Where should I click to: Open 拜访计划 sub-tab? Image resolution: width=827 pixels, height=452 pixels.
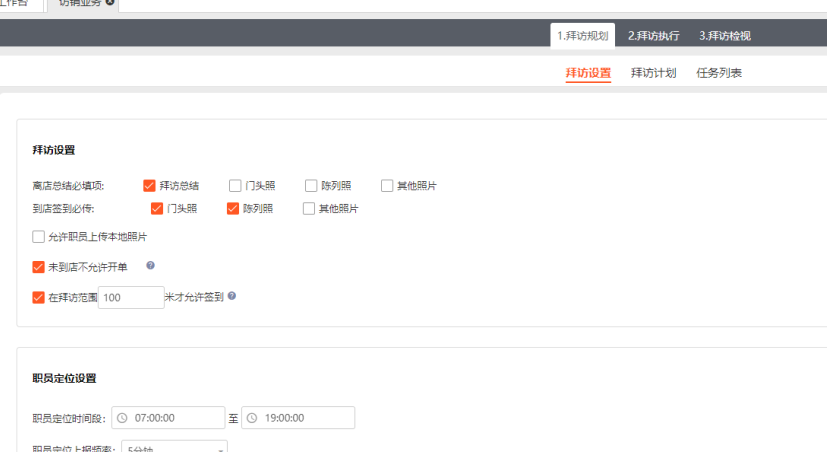[653, 73]
